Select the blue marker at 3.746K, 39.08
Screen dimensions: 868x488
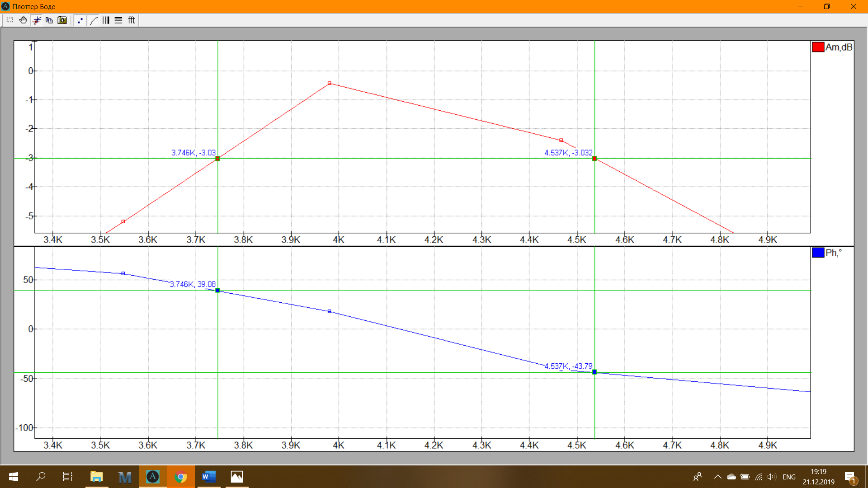click(217, 291)
